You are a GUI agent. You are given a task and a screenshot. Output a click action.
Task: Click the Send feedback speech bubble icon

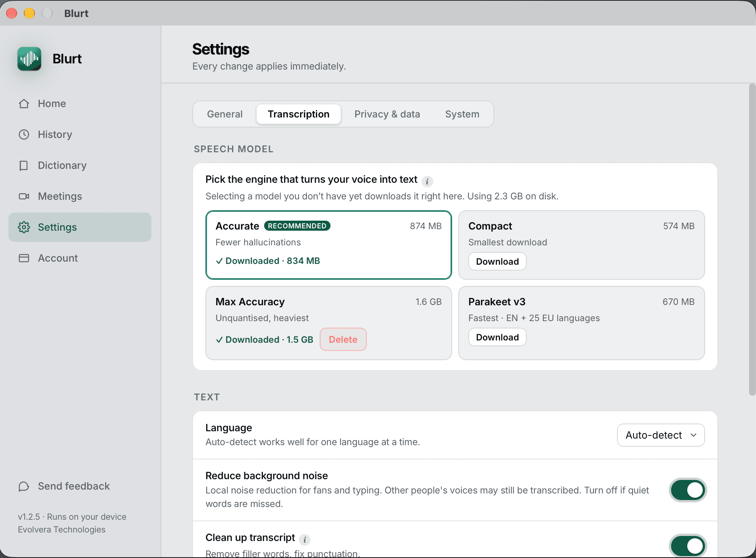[x=24, y=486]
